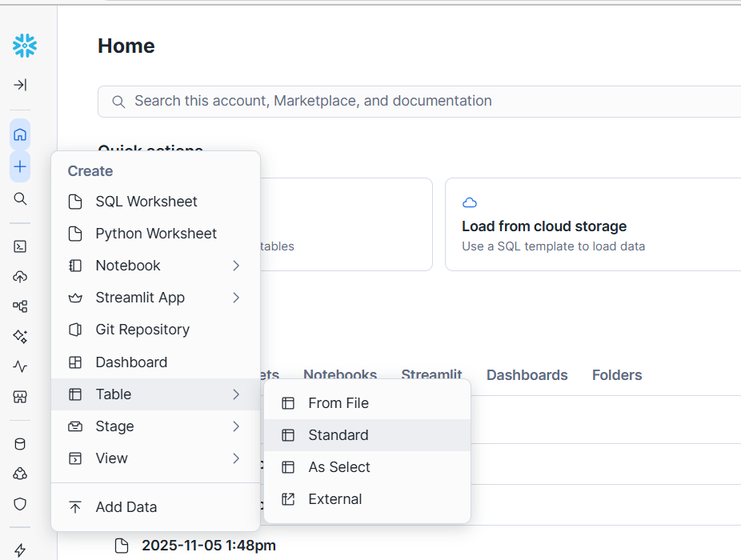Select the Home icon in the sidebar
The height and width of the screenshot is (560, 741).
[x=20, y=134]
